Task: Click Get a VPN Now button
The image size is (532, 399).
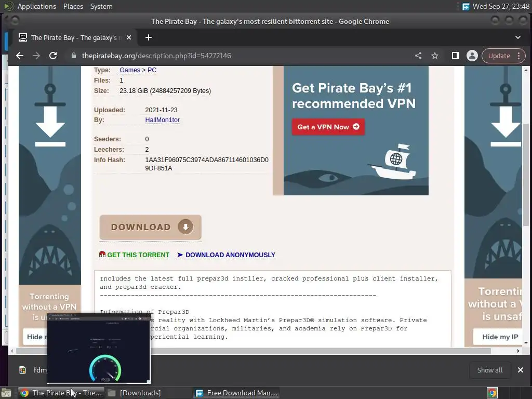Action: [328, 127]
